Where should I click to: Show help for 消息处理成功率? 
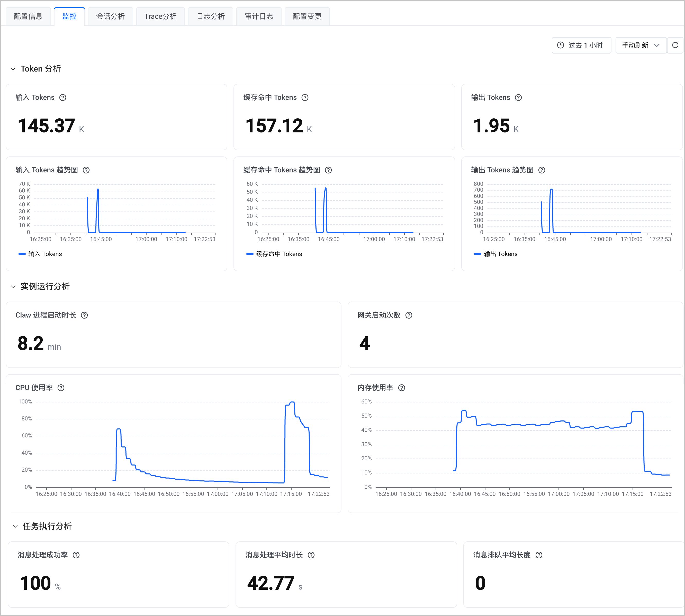76,555
